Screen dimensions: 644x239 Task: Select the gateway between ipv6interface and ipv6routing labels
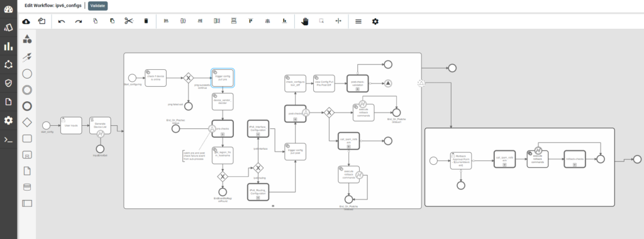click(x=258, y=168)
